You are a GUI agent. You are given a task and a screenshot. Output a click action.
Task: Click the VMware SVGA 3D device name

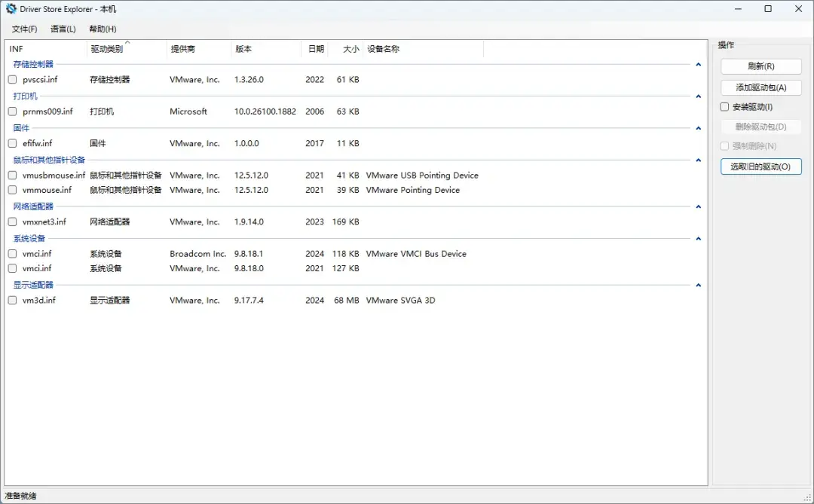pos(400,300)
